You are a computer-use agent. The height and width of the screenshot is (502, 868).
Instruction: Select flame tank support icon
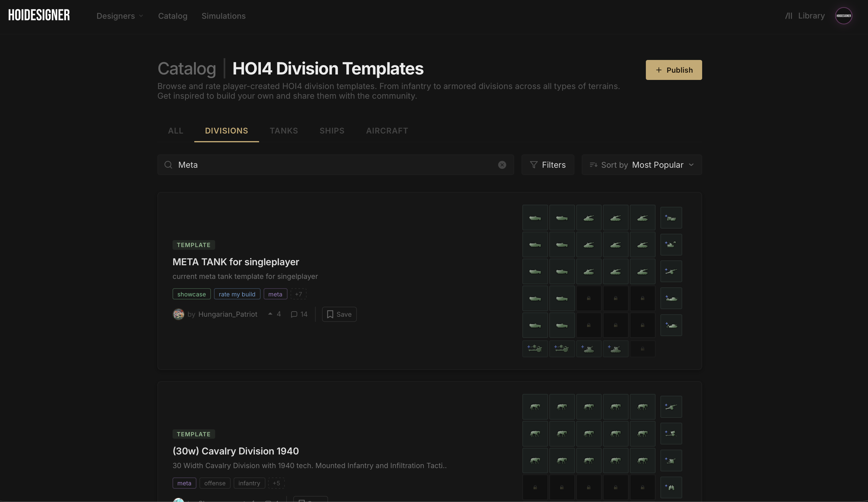[x=671, y=298]
